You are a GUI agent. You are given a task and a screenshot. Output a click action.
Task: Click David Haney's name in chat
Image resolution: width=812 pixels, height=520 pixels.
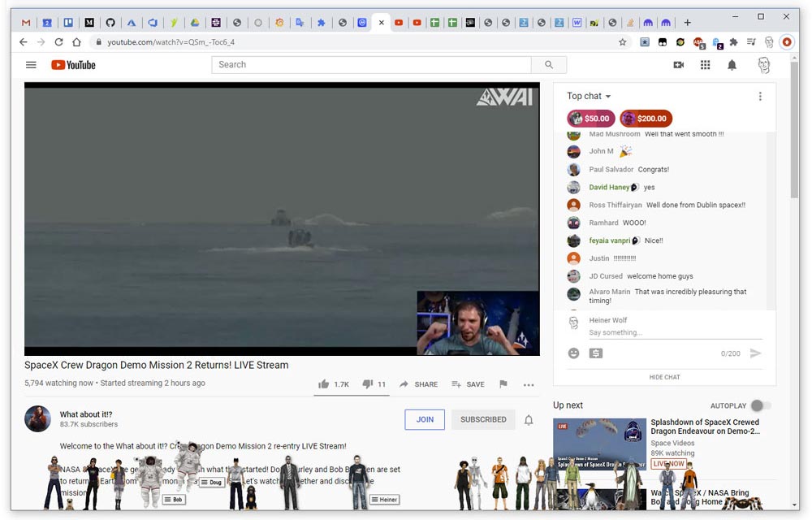609,188
